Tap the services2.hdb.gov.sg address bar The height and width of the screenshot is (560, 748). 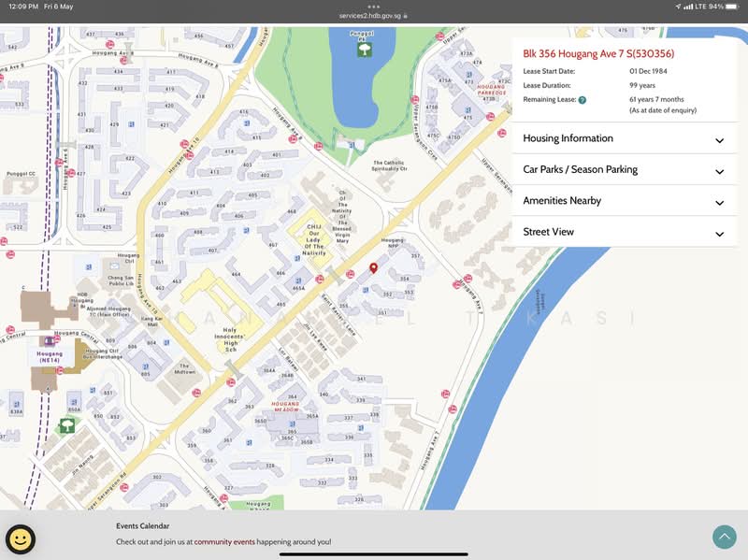click(x=373, y=16)
